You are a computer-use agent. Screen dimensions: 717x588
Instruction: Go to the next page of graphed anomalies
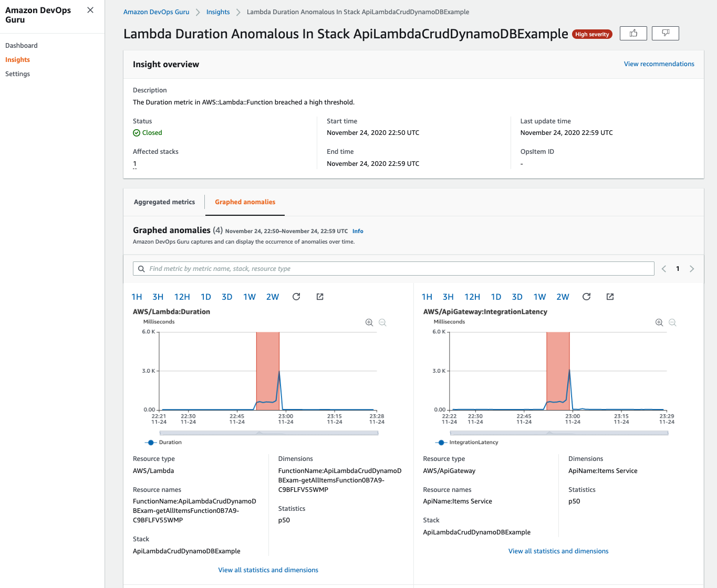tap(692, 268)
